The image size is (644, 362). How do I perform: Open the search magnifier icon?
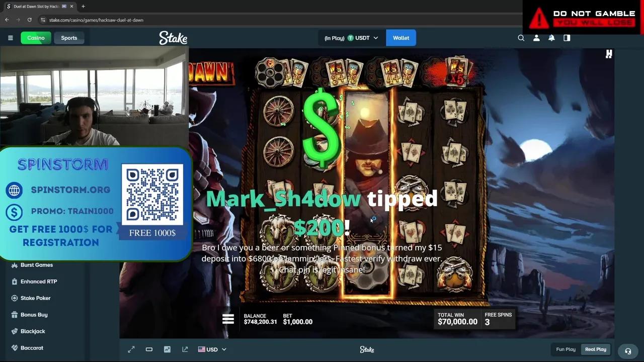(521, 38)
